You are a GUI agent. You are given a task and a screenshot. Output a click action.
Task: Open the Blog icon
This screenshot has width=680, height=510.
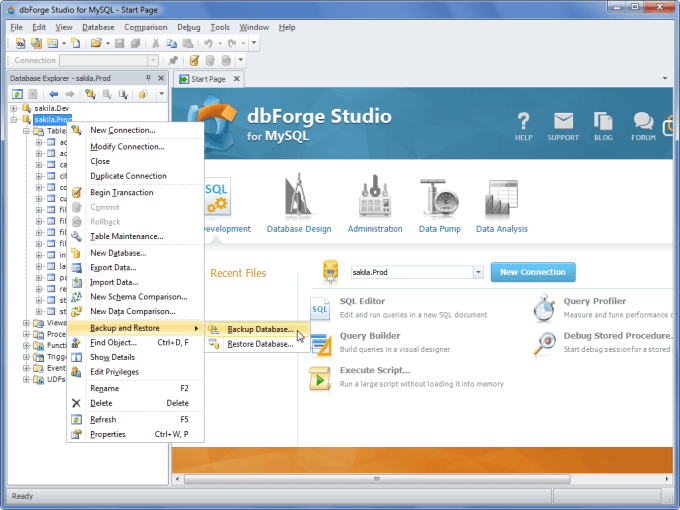[x=603, y=121]
